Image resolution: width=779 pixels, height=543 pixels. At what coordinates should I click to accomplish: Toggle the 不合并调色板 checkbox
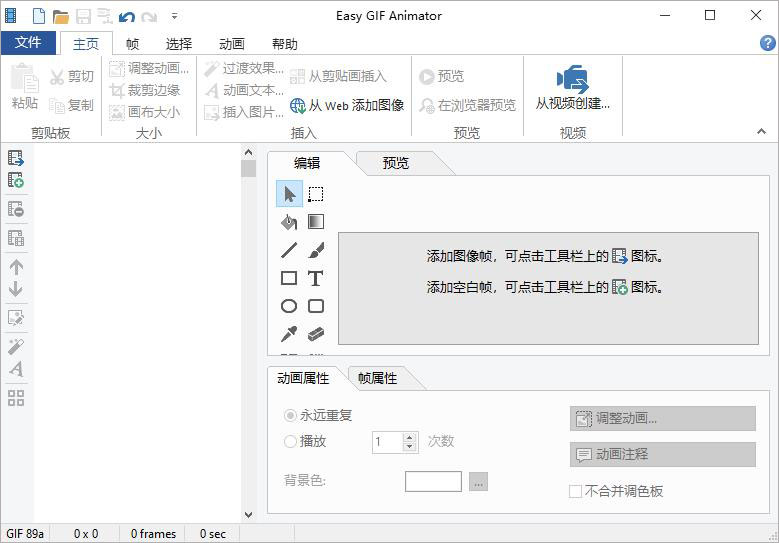coord(575,491)
